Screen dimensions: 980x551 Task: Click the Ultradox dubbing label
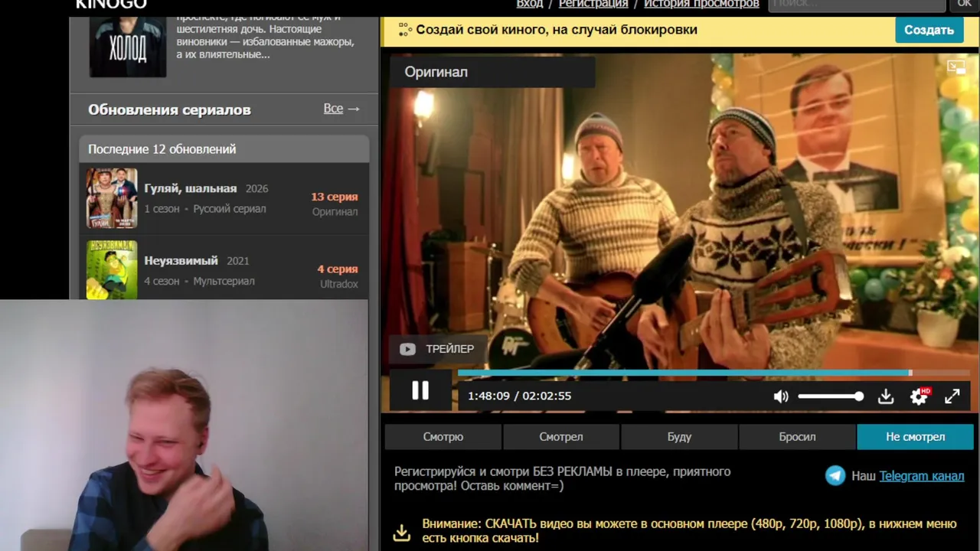(339, 284)
